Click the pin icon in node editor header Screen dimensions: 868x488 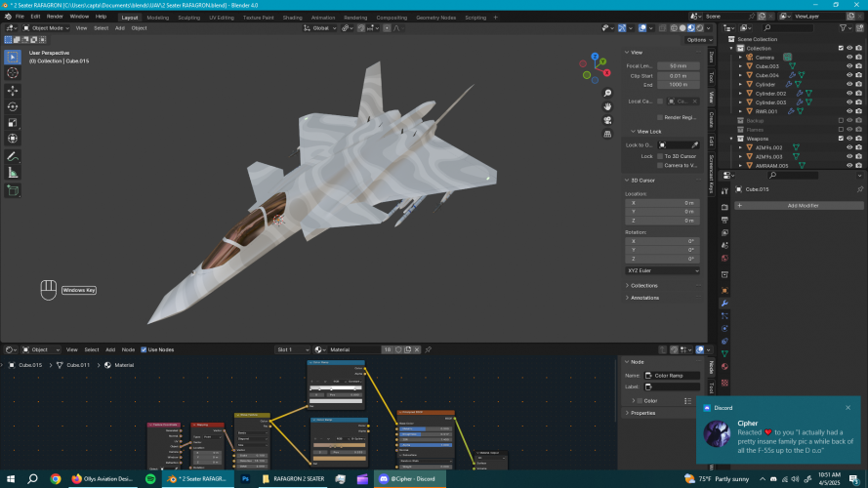pyautogui.click(x=428, y=349)
